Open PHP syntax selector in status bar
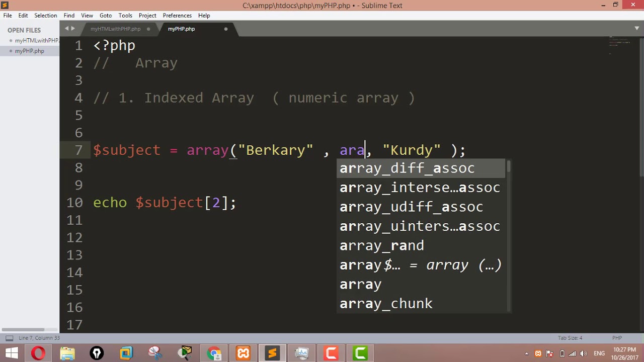This screenshot has width=644, height=362. click(x=617, y=338)
